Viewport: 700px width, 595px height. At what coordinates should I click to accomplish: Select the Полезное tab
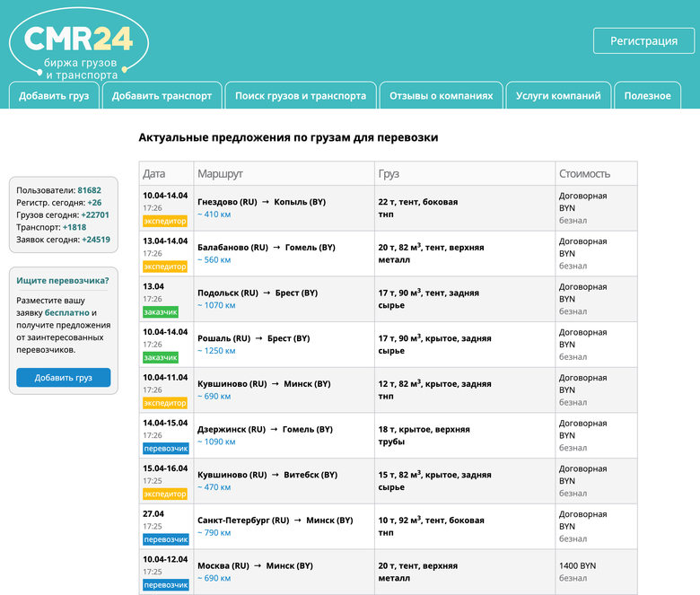click(x=647, y=96)
